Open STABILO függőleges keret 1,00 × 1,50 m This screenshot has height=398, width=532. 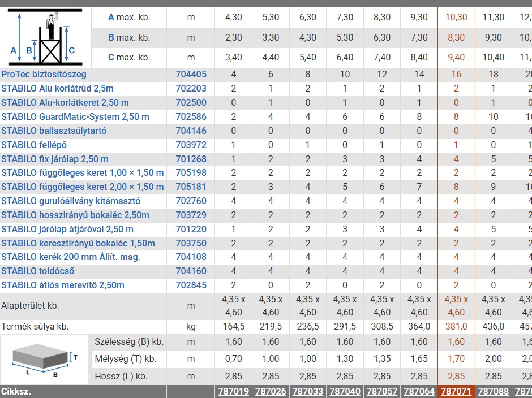click(83, 172)
